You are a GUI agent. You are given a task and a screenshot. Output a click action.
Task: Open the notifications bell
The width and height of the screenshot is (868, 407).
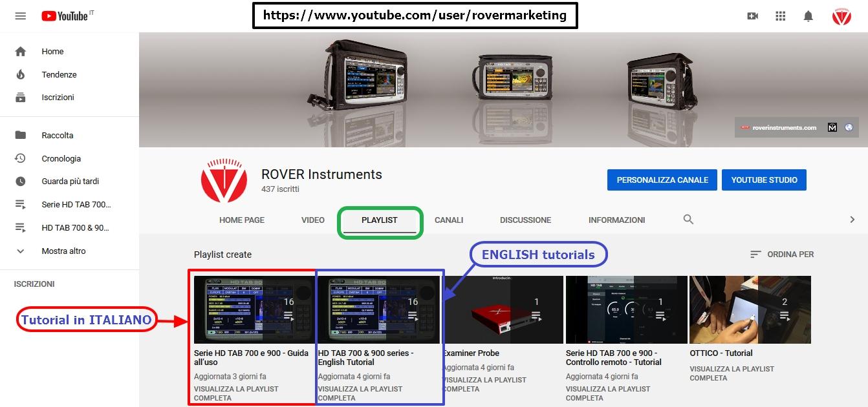click(x=808, y=16)
